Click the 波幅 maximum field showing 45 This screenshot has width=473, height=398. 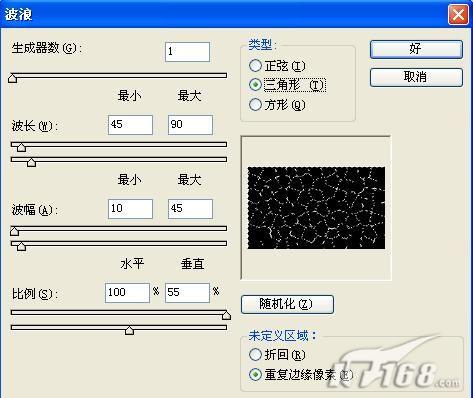coord(190,209)
